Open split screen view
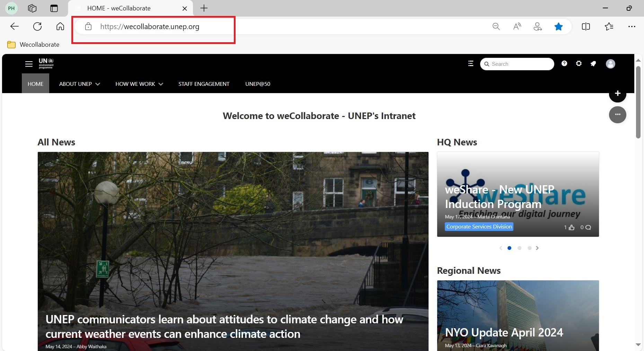The image size is (644, 351). click(x=586, y=26)
